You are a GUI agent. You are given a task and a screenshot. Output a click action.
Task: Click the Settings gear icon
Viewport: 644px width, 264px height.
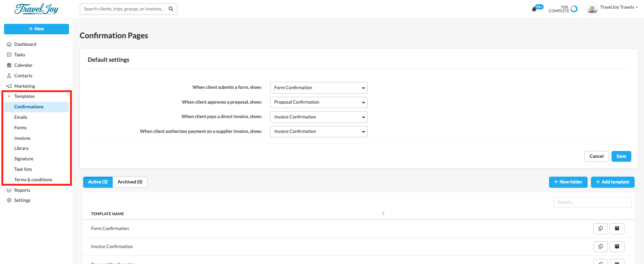[x=9, y=200]
